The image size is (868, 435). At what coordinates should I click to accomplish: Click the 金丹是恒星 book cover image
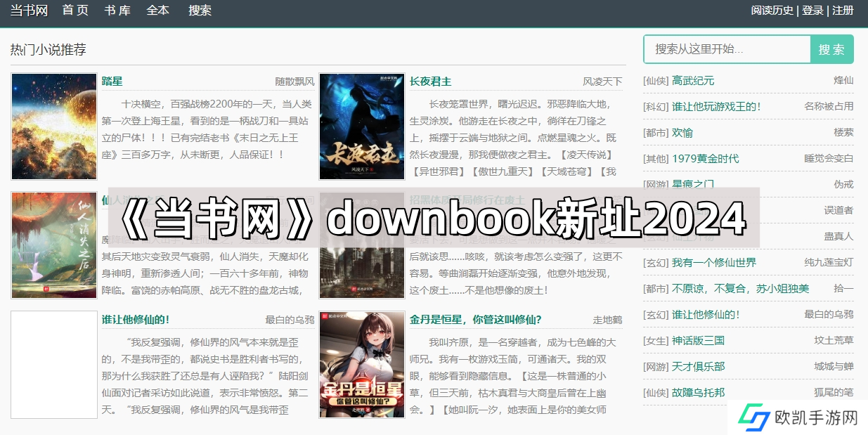[x=362, y=365]
